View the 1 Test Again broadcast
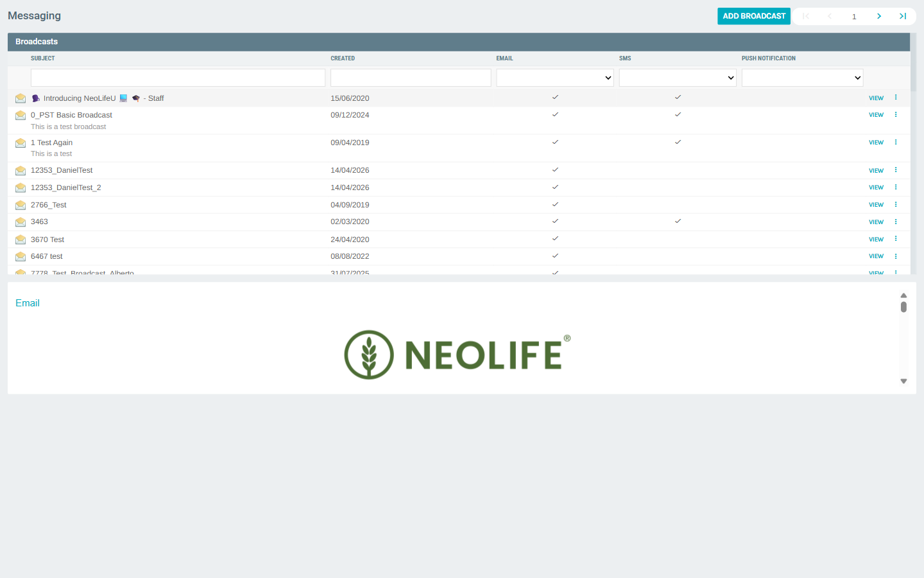 [876, 143]
